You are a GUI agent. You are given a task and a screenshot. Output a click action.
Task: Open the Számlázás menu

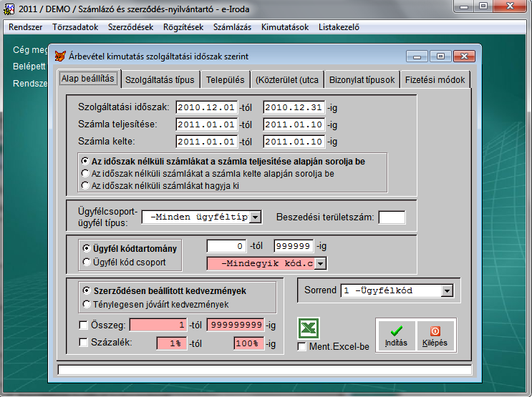click(232, 28)
